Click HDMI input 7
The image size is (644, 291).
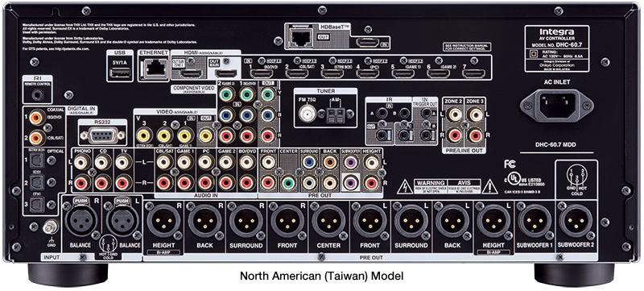[473, 74]
